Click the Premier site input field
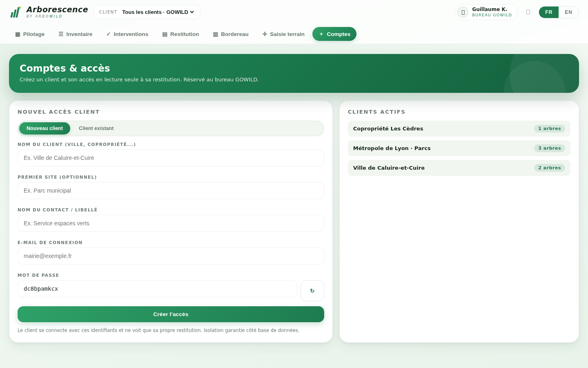This screenshot has width=588, height=368. tap(171, 191)
